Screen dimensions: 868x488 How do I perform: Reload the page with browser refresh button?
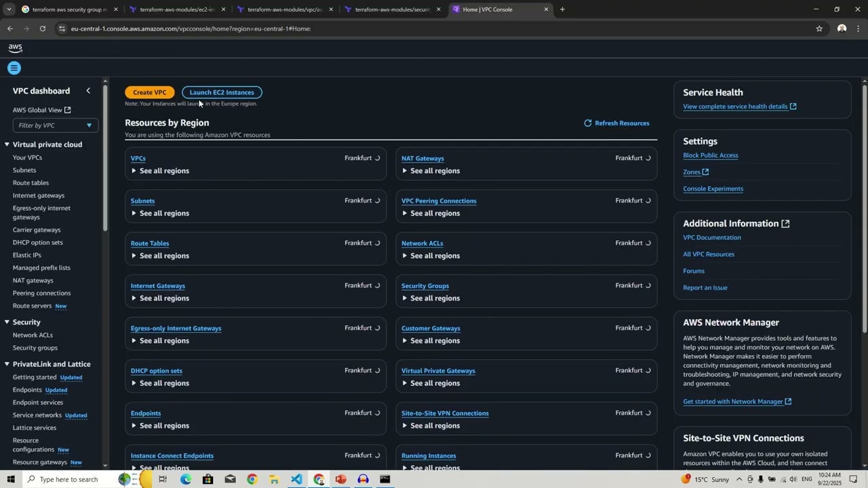pyautogui.click(x=42, y=28)
